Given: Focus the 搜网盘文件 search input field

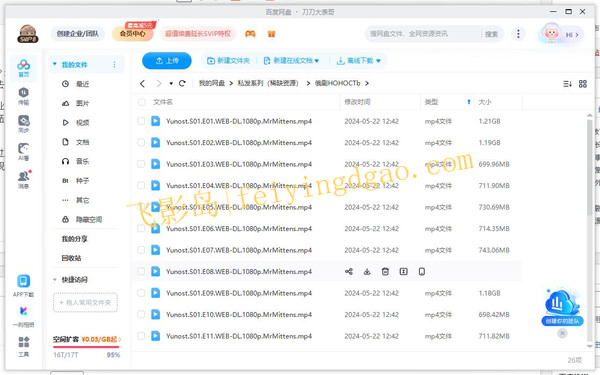Looking at the screenshot, I should click(x=424, y=34).
